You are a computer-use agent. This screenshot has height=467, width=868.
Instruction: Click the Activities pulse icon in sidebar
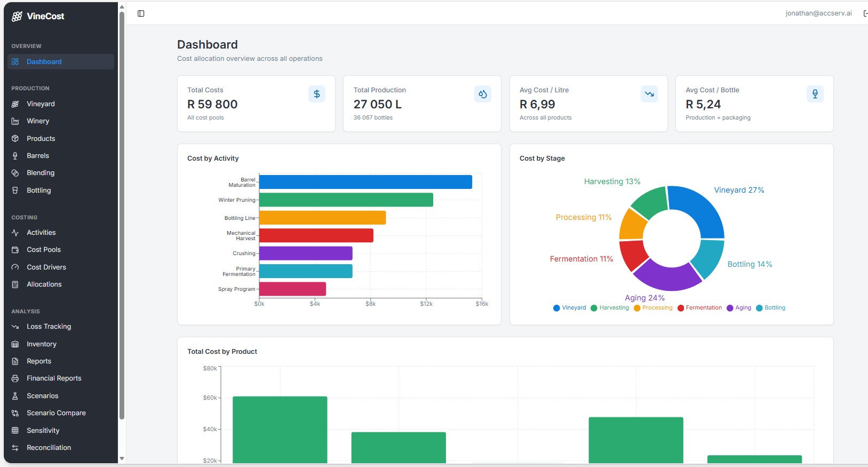point(15,233)
